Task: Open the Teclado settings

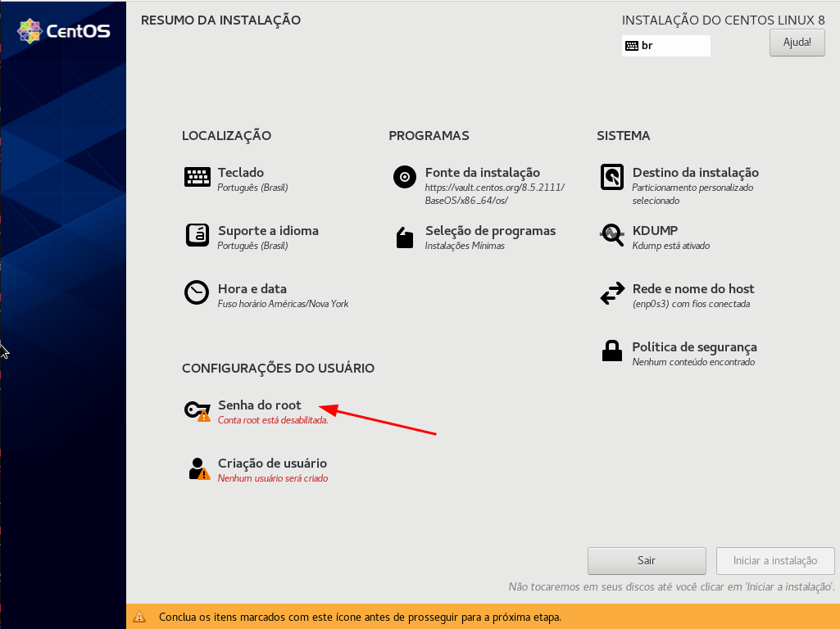Action: pyautogui.click(x=241, y=172)
